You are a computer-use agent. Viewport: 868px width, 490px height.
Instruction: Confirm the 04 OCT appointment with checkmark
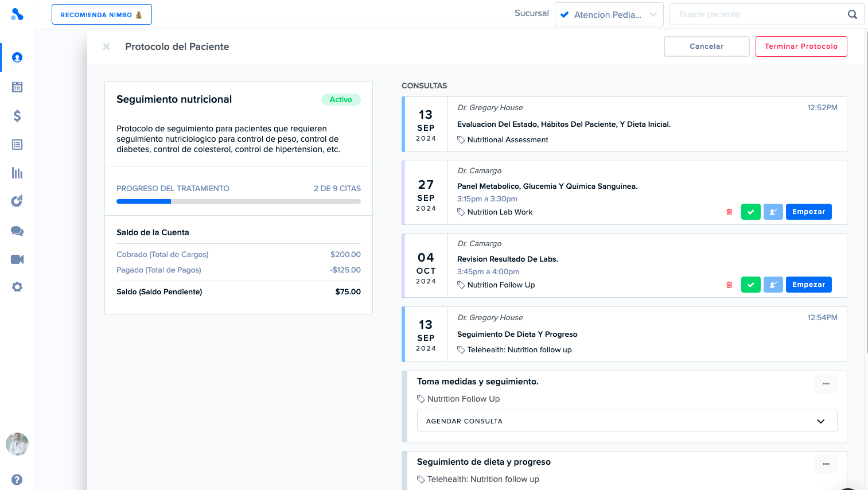tap(750, 285)
